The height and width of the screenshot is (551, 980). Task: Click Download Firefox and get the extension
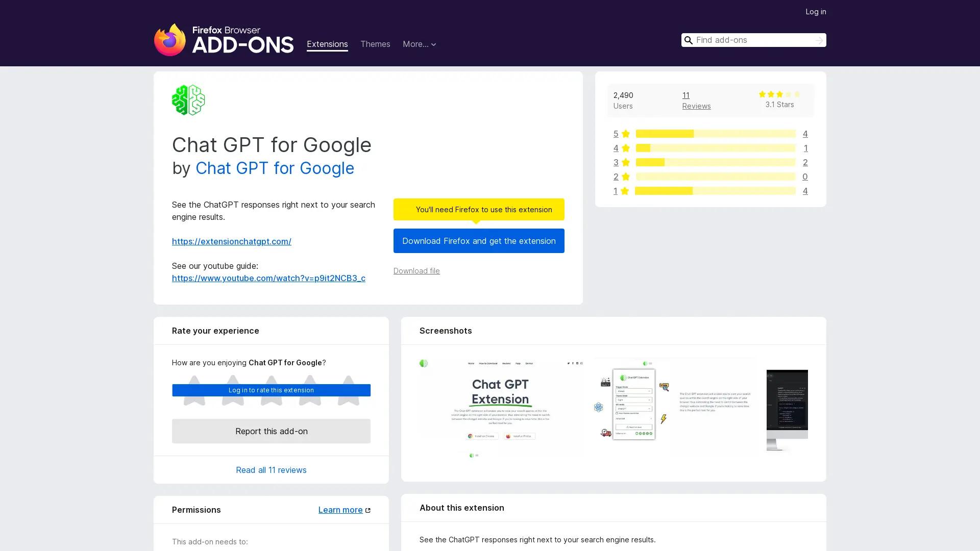478,241
